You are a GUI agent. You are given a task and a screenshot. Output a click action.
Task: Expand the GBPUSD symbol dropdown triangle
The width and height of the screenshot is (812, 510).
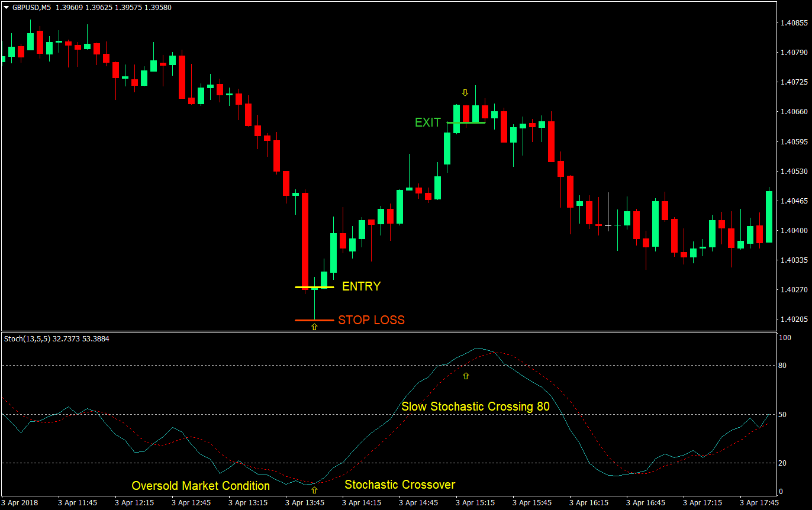(x=5, y=8)
